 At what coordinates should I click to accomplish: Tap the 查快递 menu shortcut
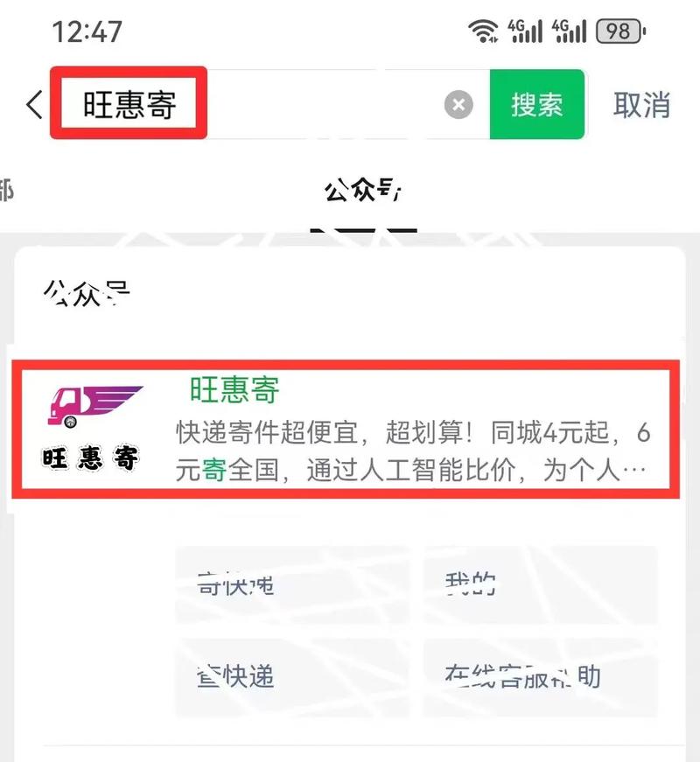291,677
